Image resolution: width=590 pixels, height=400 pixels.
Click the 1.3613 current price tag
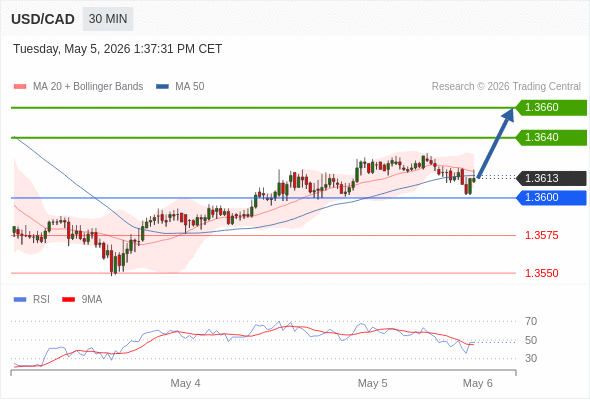(551, 178)
